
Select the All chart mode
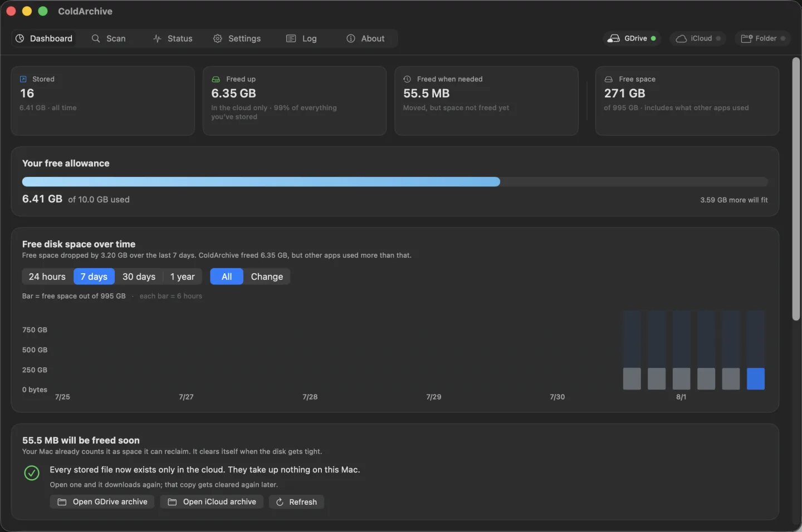(x=227, y=277)
